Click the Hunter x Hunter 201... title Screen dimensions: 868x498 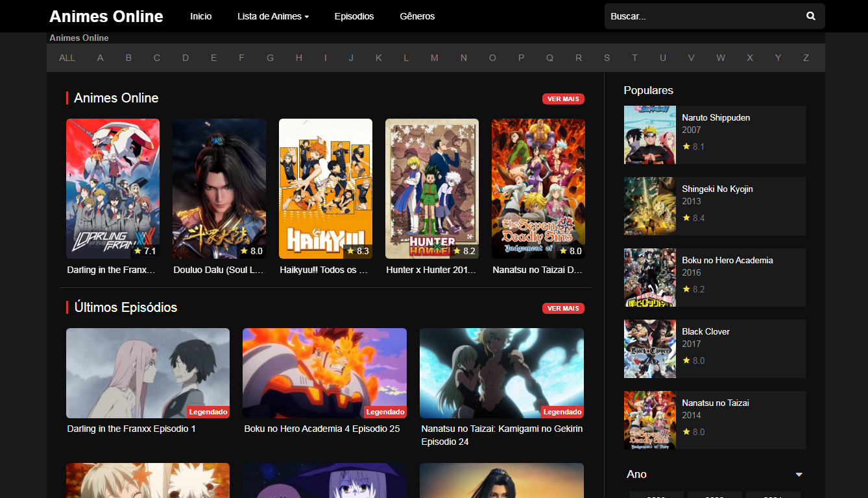click(431, 270)
